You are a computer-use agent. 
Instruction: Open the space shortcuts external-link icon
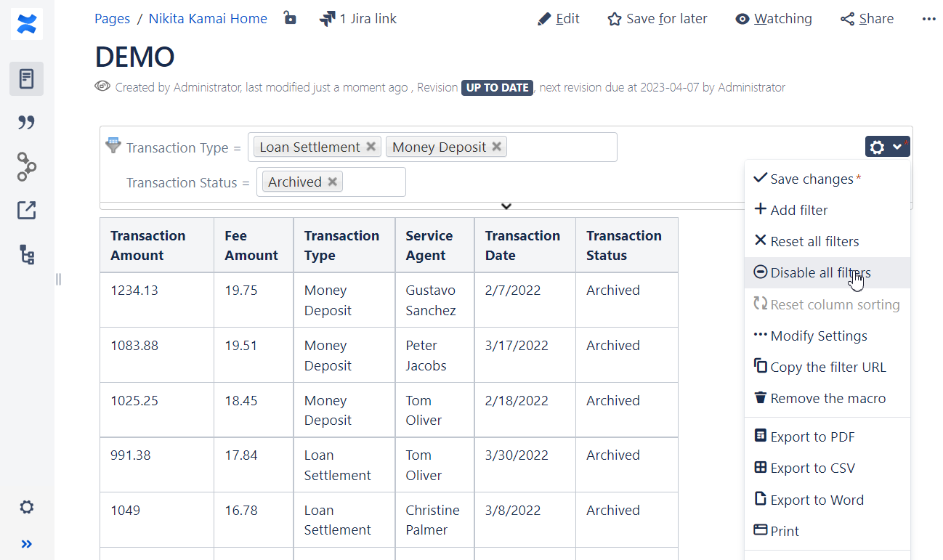[x=27, y=211]
